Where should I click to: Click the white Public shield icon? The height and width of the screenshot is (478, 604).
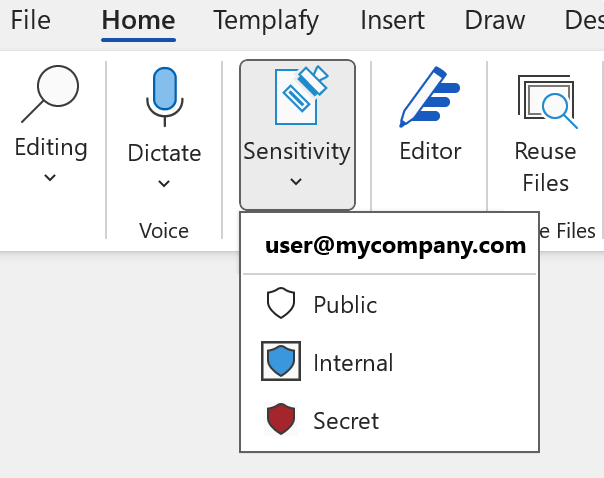tap(281, 304)
